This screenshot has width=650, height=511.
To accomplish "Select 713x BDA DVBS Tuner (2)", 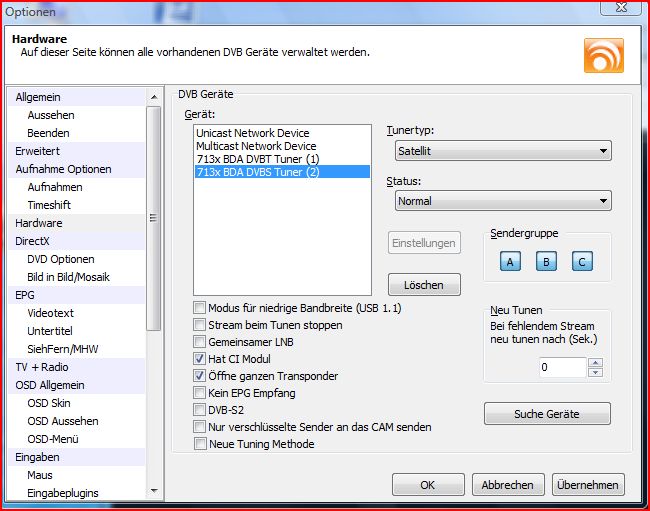I will pyautogui.click(x=282, y=172).
